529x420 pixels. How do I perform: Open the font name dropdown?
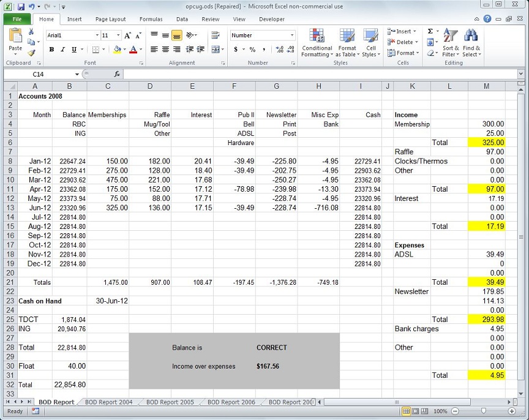point(96,36)
